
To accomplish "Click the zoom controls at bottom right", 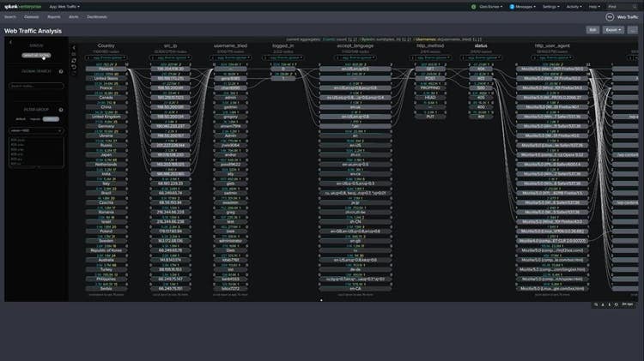I will pyautogui.click(x=605, y=304).
